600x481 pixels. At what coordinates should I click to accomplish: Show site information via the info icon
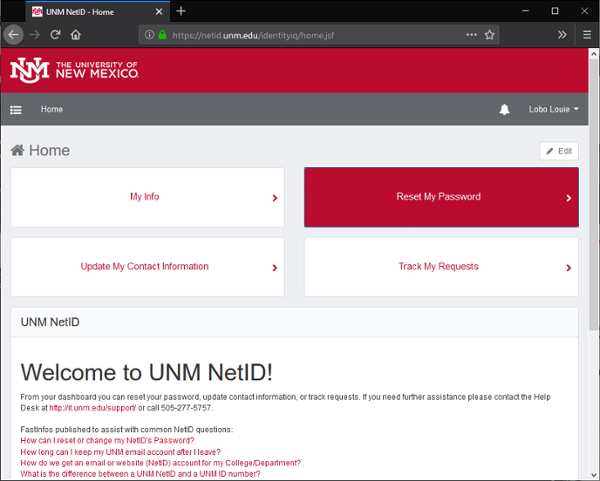149,35
